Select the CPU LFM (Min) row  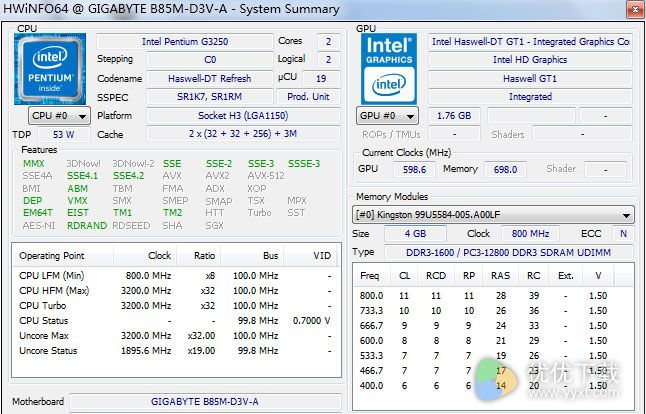(176, 276)
